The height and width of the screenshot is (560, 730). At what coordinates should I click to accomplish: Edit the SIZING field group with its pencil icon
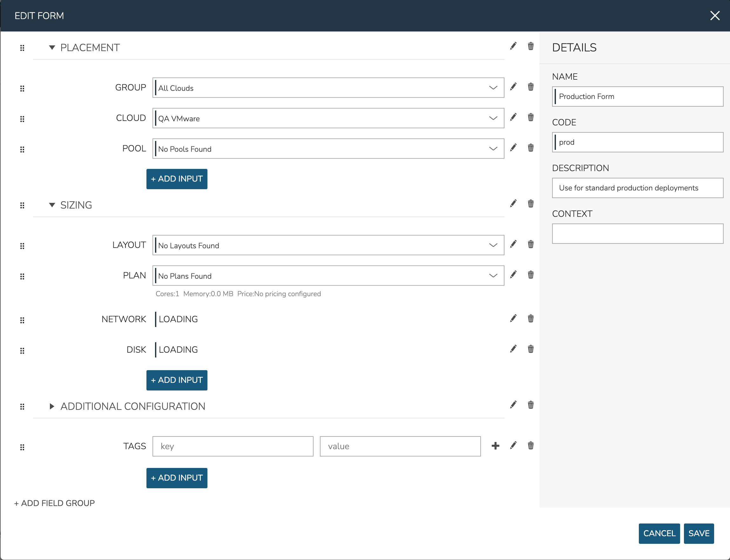513,204
